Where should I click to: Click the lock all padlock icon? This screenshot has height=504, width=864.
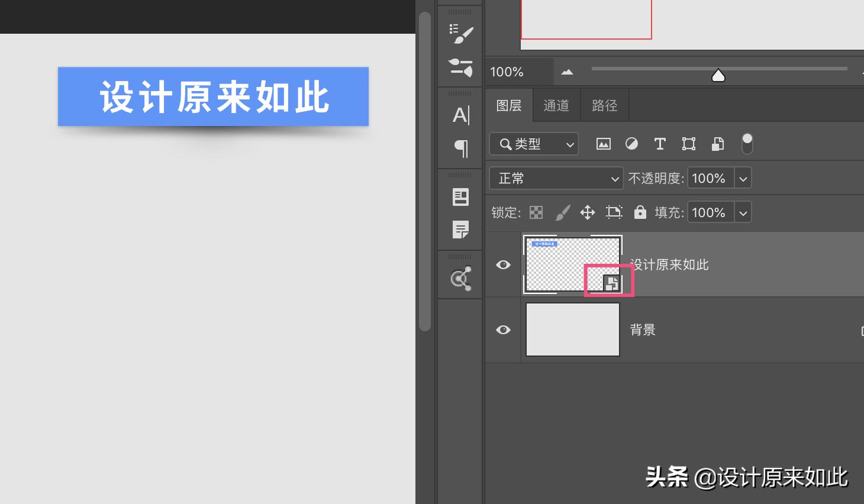[x=640, y=212]
